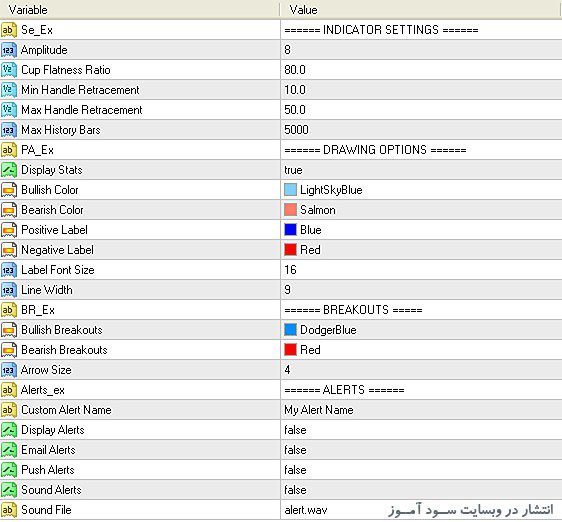This screenshot has height=522, width=562.
Task: Click the Value column header
Action: coord(420,10)
